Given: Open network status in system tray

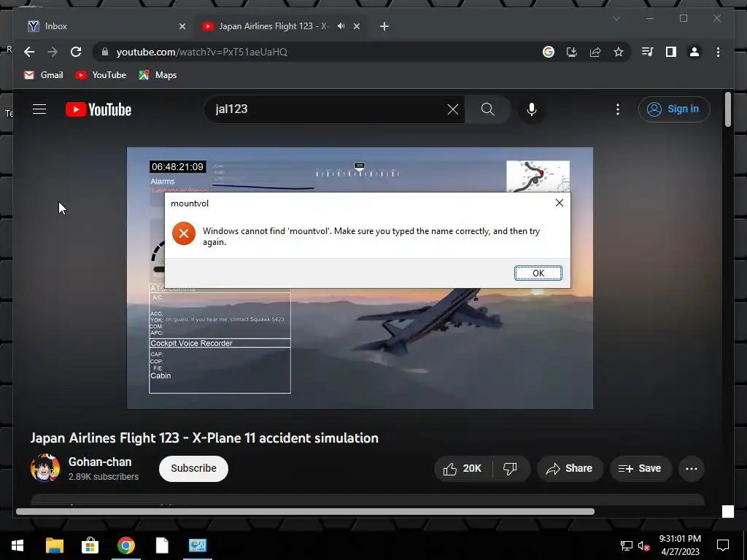Looking at the screenshot, I should point(627,545).
